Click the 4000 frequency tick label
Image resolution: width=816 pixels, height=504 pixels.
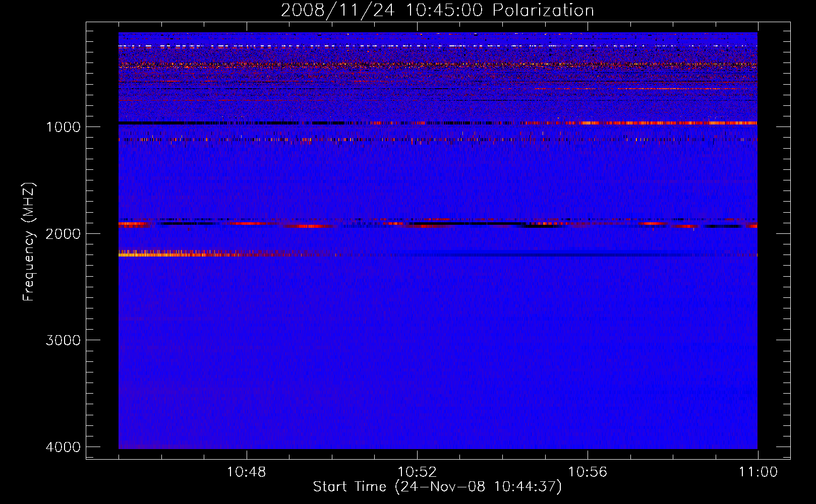coord(63,447)
